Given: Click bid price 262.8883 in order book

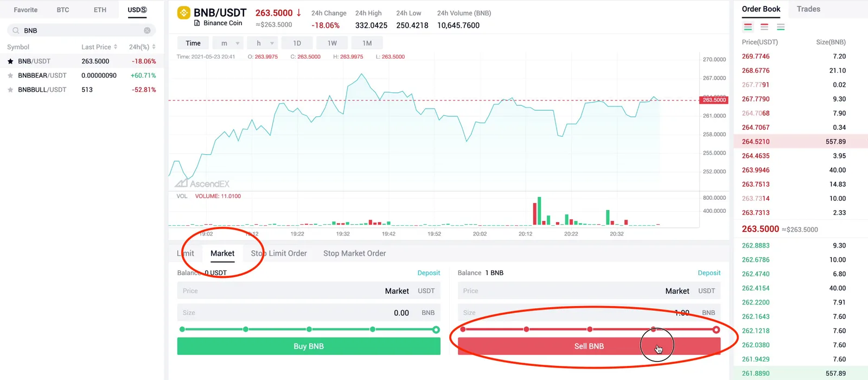Looking at the screenshot, I should pyautogui.click(x=756, y=246).
